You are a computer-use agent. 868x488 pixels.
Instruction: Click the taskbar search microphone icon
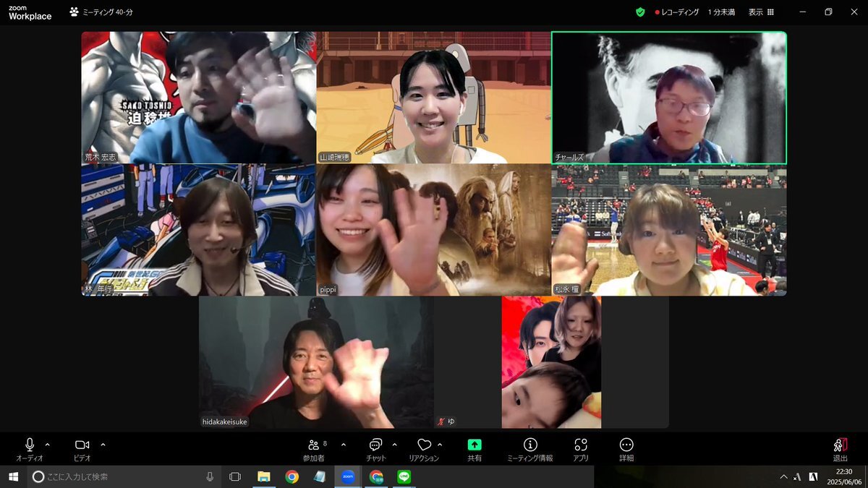(x=210, y=476)
